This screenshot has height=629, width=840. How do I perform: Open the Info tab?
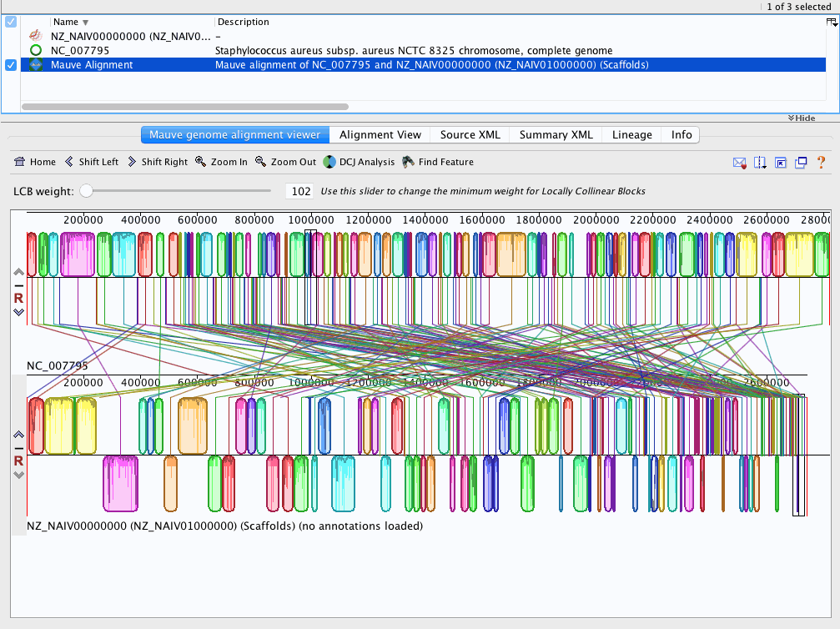pos(682,135)
